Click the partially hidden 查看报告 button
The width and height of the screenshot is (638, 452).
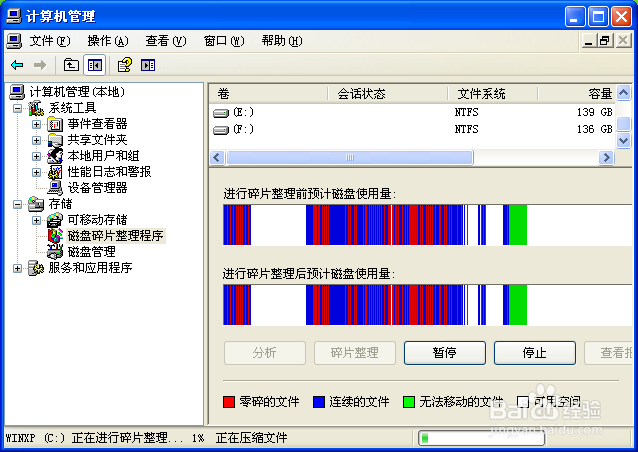(608, 353)
